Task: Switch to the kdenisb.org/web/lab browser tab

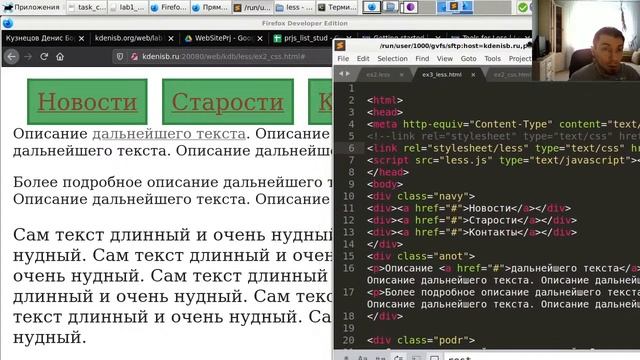Action: click(128, 38)
